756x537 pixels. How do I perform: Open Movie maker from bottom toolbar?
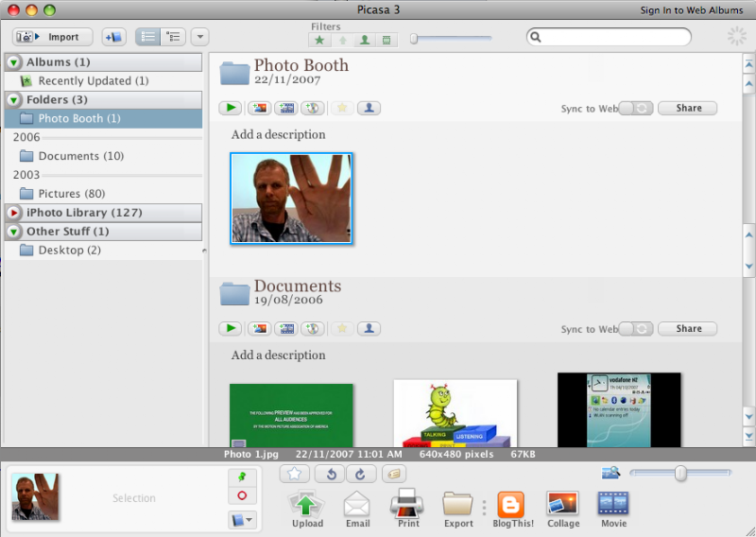(613, 509)
